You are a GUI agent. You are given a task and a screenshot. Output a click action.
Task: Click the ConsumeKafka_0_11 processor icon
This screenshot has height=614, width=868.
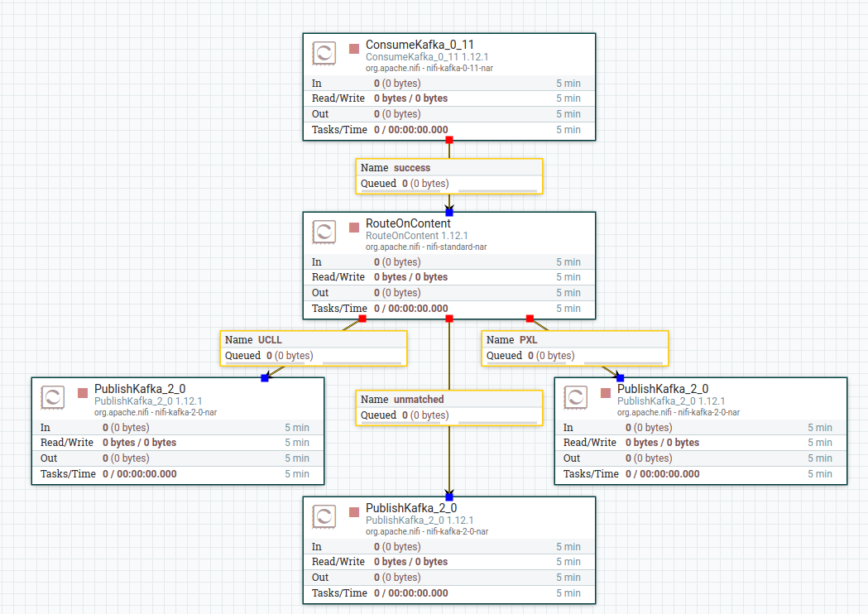coord(324,53)
